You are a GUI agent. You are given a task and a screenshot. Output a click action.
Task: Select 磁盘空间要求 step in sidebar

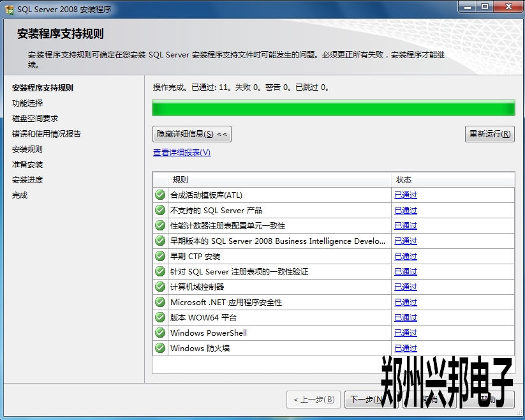pos(35,119)
